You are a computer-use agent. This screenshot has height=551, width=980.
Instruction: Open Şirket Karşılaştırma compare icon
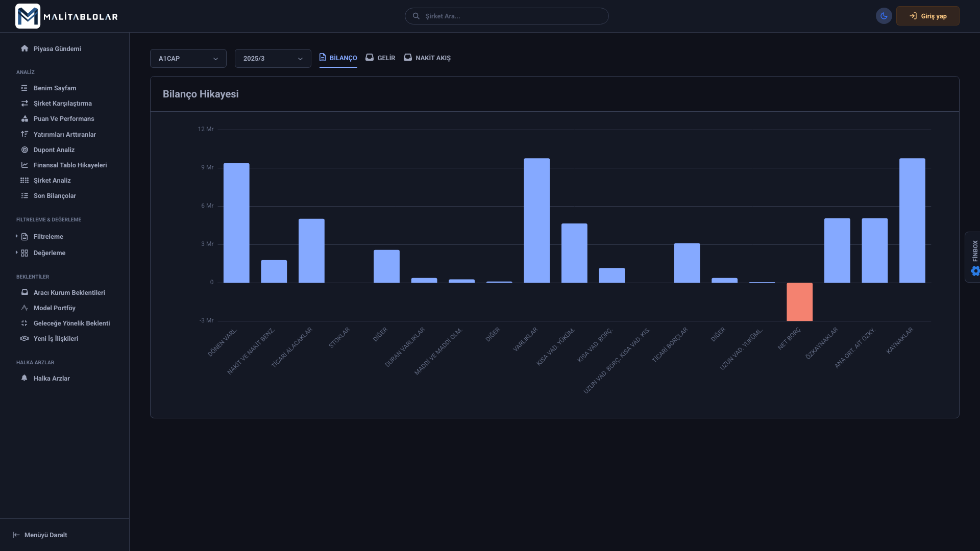[24, 104]
